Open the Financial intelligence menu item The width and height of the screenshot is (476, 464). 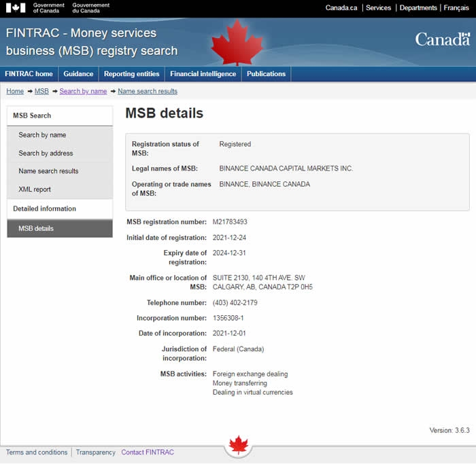tap(203, 74)
